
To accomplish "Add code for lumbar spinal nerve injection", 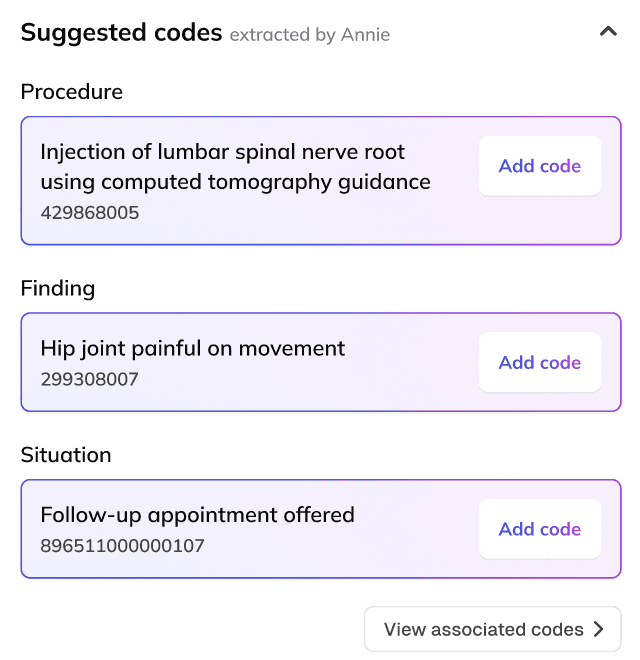I will coord(539,166).
